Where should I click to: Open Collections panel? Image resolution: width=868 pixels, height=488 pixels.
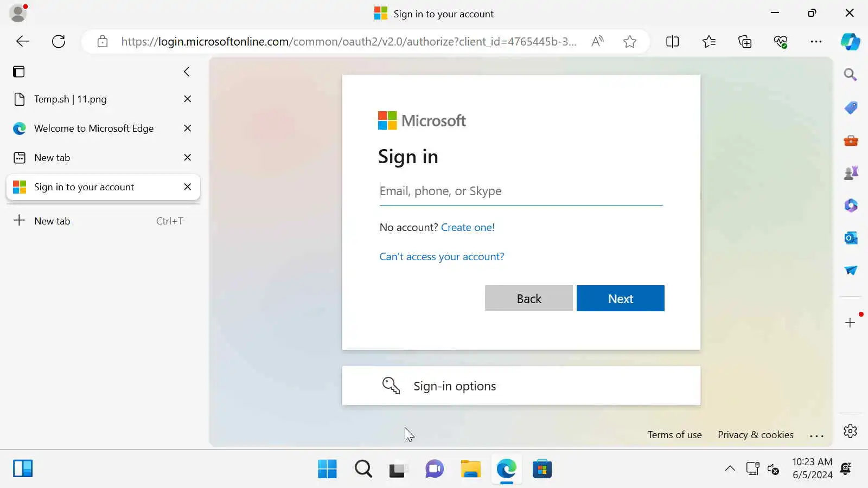745,41
